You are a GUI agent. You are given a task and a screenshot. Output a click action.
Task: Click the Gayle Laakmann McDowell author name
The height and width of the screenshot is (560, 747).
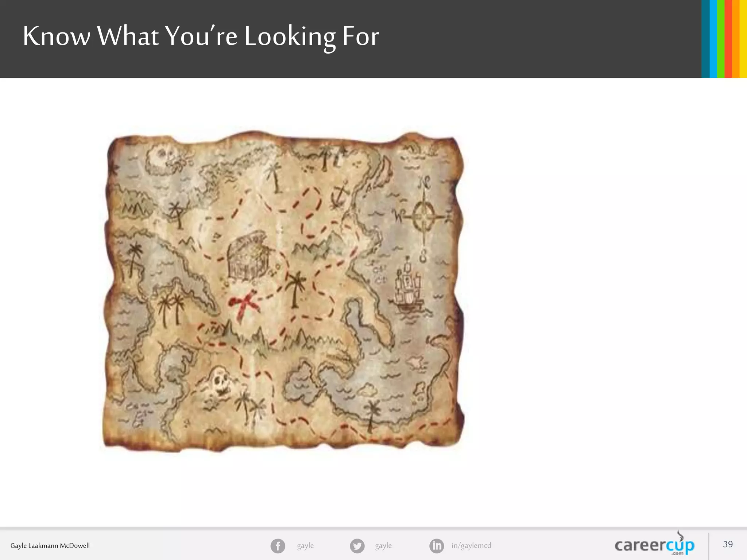(50, 545)
